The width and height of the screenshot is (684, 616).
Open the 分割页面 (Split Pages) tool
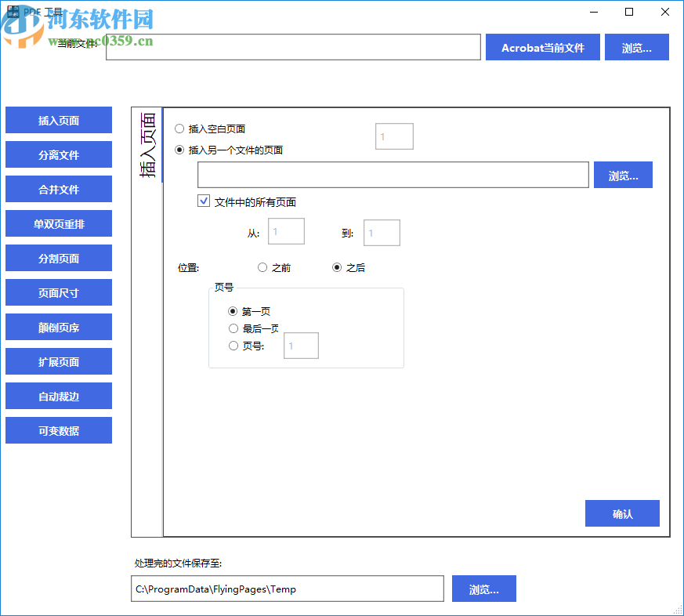click(x=58, y=258)
